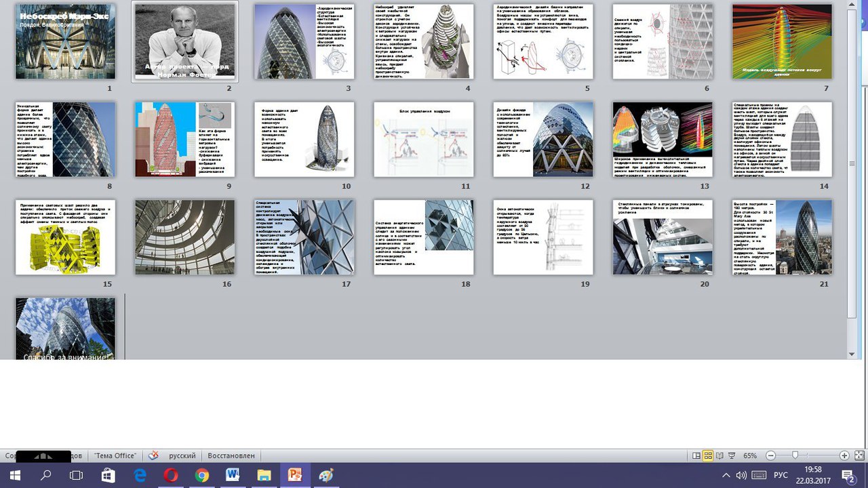Click the "русский" language indicator
Screen dimensions: 868x488
(182, 456)
